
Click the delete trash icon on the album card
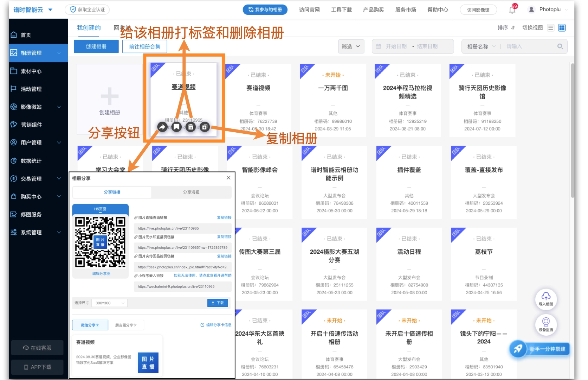coord(190,127)
